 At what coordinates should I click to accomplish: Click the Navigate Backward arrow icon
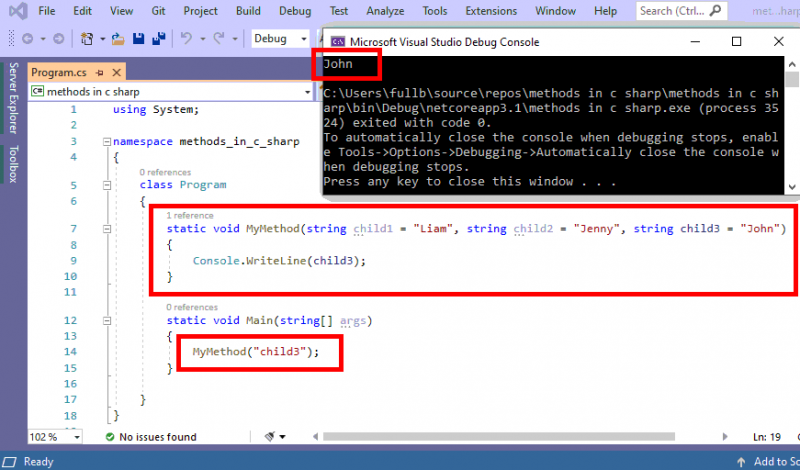[27, 39]
